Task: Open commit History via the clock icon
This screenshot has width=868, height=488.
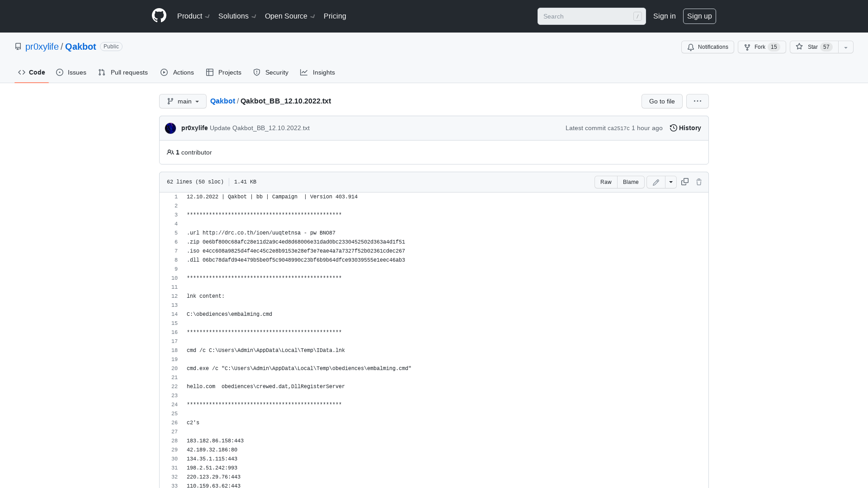Action: tap(673, 128)
